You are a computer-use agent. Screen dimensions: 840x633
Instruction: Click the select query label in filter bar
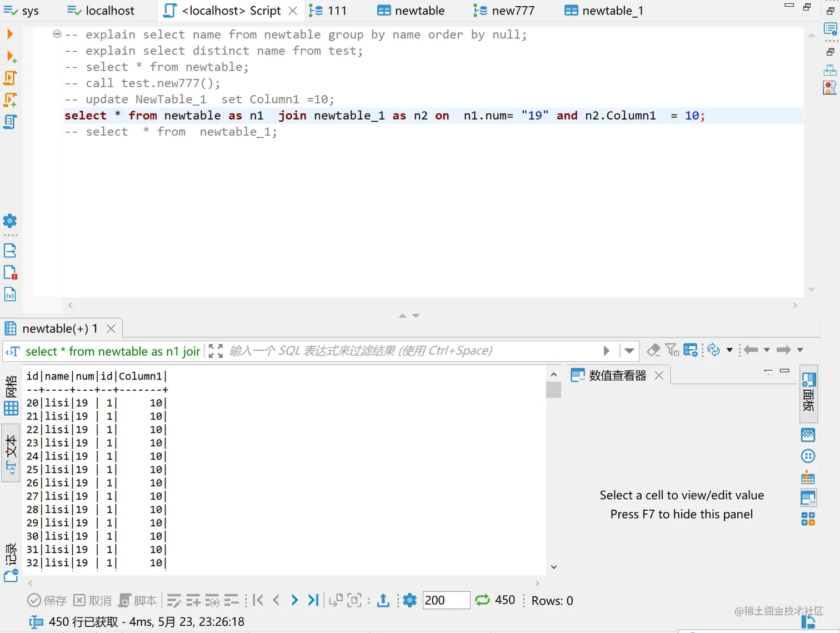(103, 351)
